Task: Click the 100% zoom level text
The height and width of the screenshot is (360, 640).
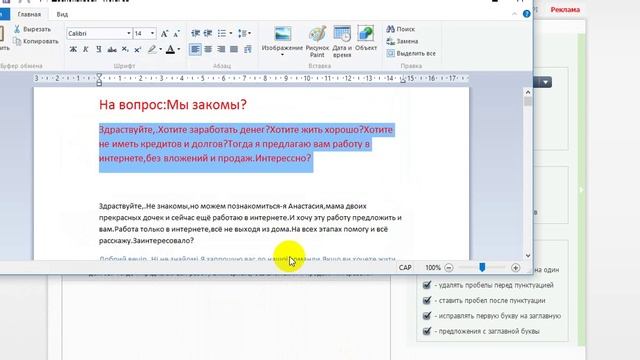Action: 433,268
